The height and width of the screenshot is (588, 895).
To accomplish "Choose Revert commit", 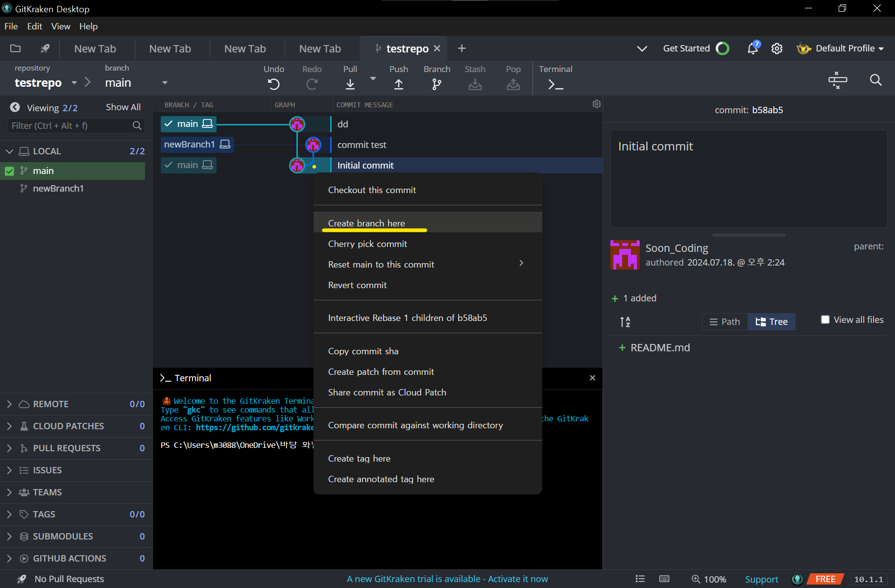I will click(x=428, y=285).
